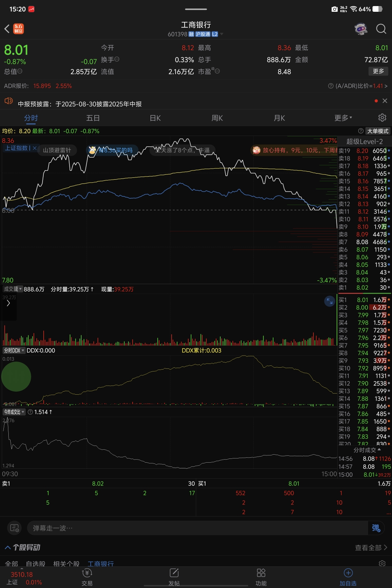Expand 分时成交 tick list

tap(367, 450)
